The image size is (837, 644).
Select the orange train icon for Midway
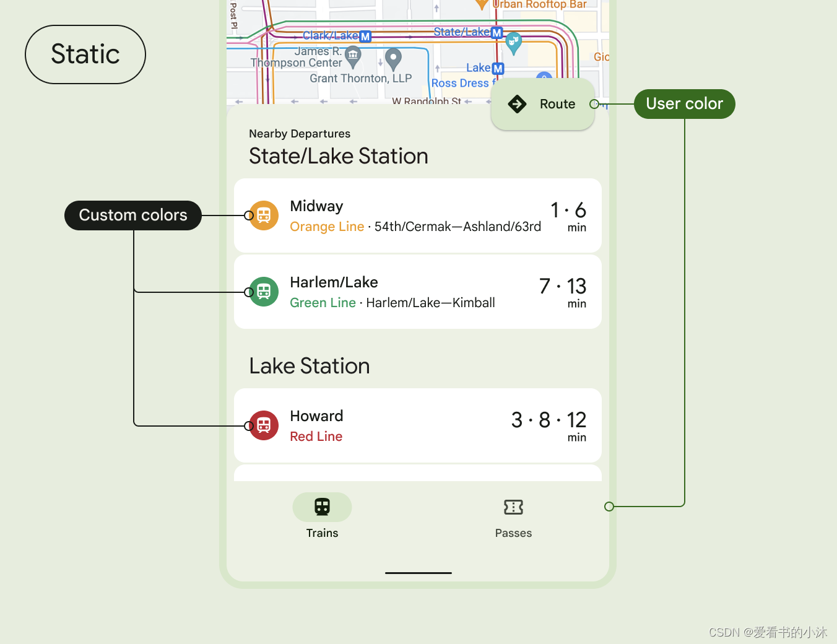[264, 215]
